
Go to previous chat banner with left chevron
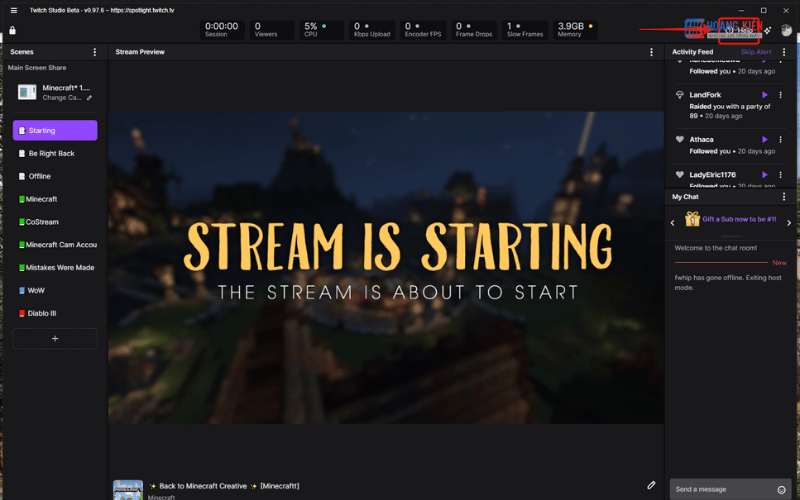pyautogui.click(x=672, y=222)
